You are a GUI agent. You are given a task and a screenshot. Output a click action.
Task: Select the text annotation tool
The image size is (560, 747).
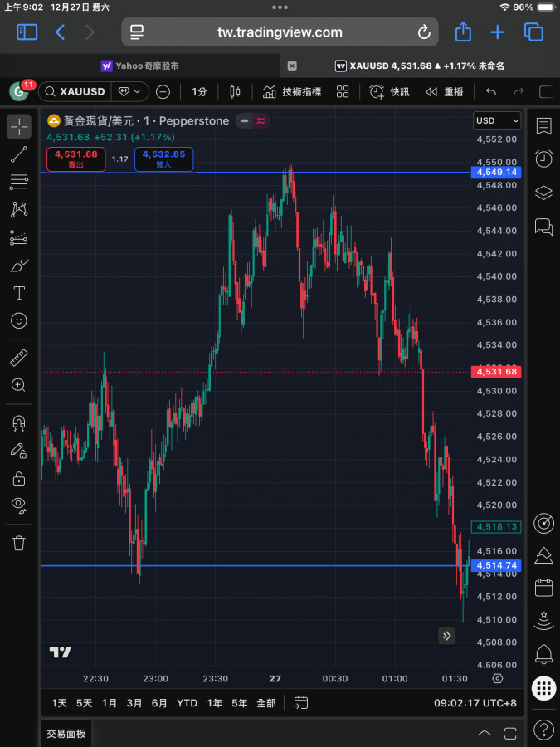(19, 293)
